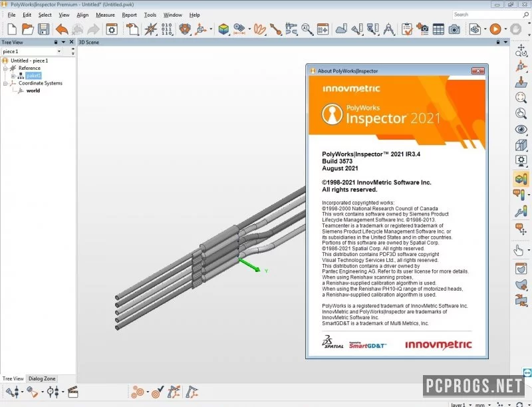Open the Help menu
532x407 pixels.
pyautogui.click(x=194, y=15)
